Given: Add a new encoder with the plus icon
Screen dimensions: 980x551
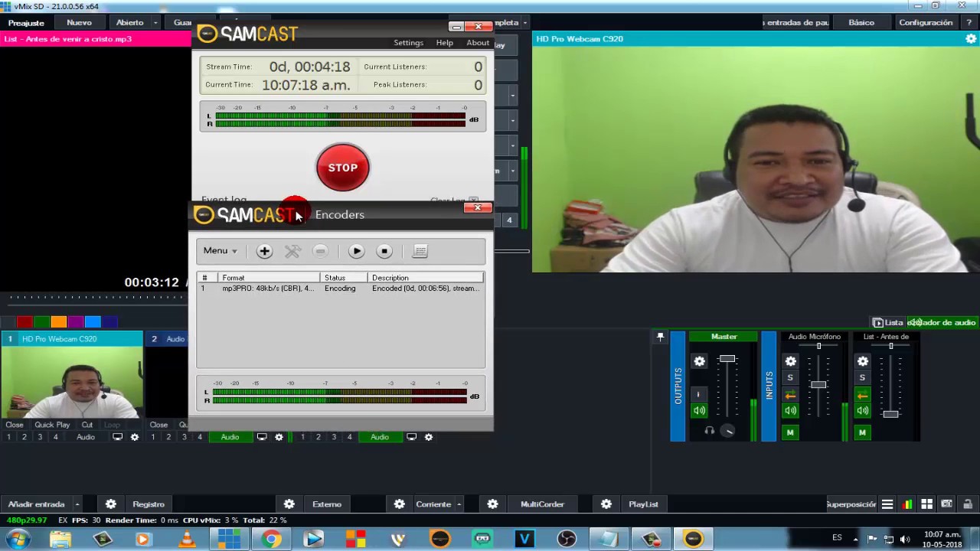Looking at the screenshot, I should pos(264,251).
